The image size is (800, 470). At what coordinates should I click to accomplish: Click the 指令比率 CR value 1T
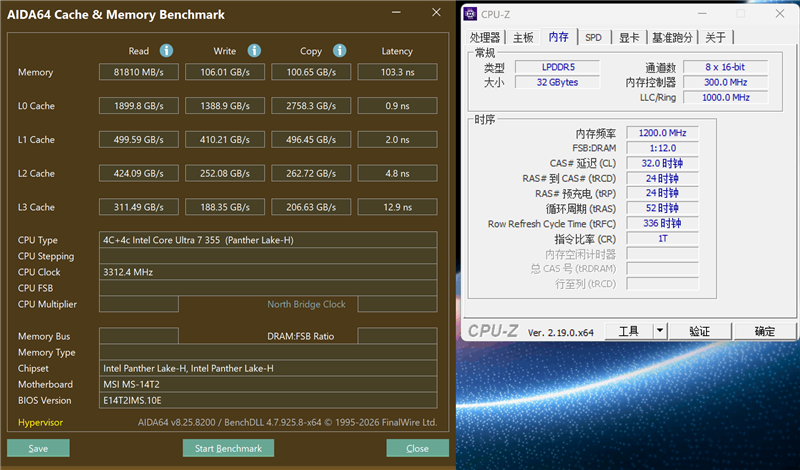tap(662, 239)
